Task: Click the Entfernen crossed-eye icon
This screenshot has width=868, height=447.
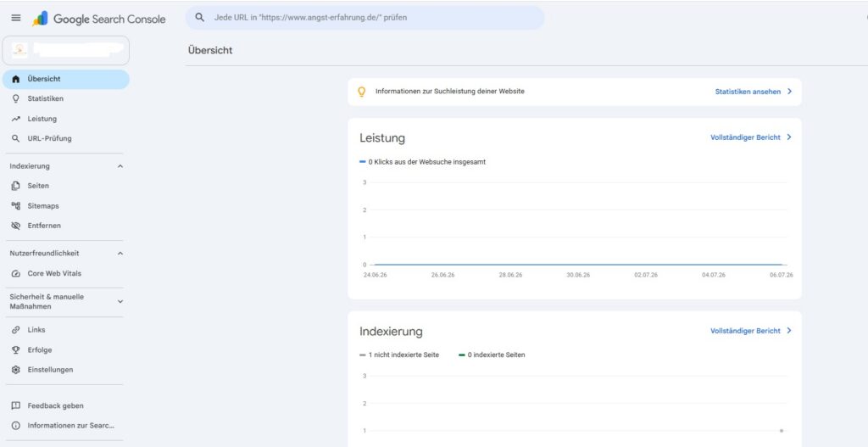Action: (x=15, y=226)
